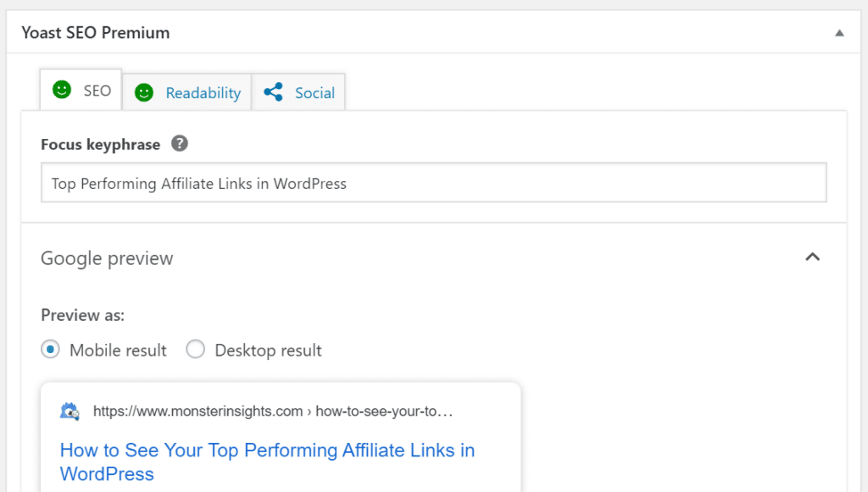
Task: Open the Focus keyphrase help question mark
Action: point(179,144)
